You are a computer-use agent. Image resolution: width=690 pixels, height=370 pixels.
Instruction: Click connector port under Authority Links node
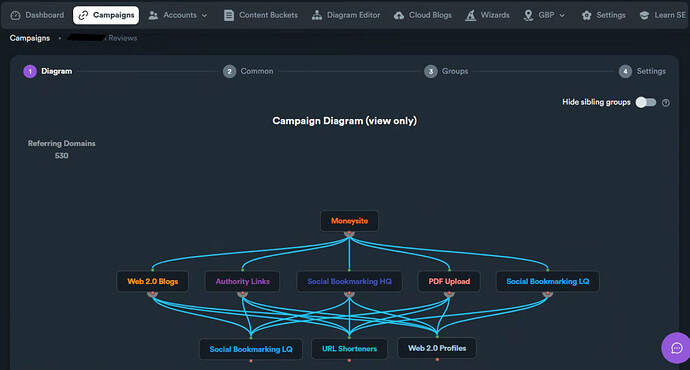242,294
